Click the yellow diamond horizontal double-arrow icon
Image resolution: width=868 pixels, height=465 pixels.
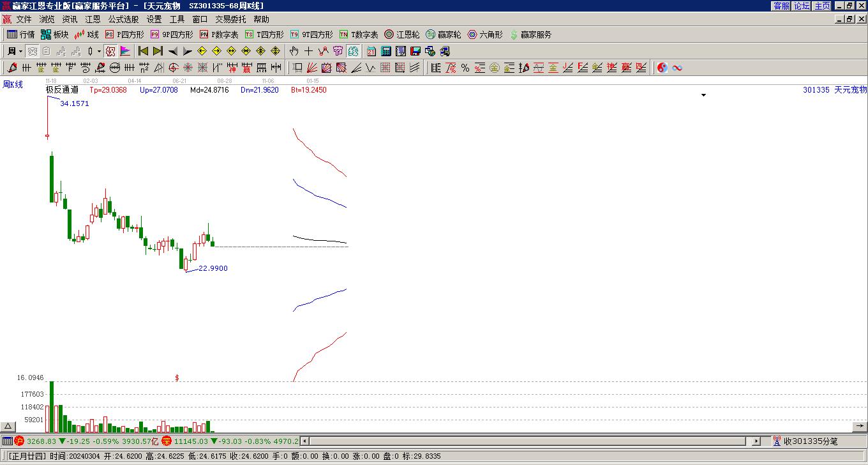click(x=231, y=51)
